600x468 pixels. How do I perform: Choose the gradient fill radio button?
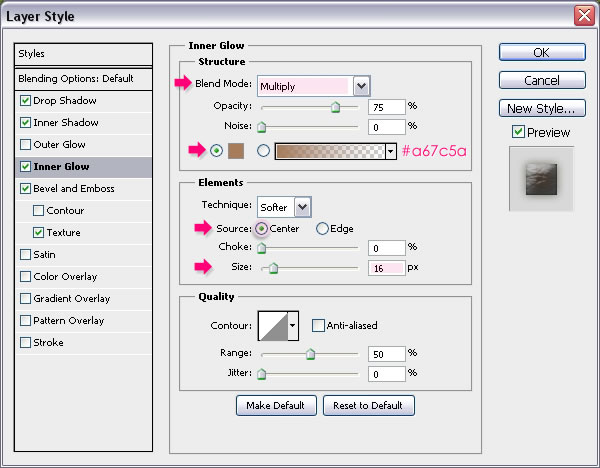(x=263, y=151)
